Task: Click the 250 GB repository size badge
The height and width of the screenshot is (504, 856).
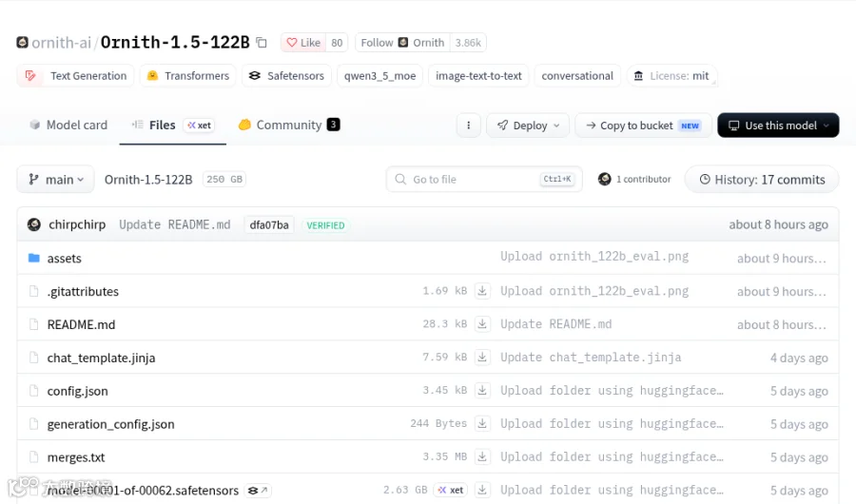Action: (x=224, y=179)
